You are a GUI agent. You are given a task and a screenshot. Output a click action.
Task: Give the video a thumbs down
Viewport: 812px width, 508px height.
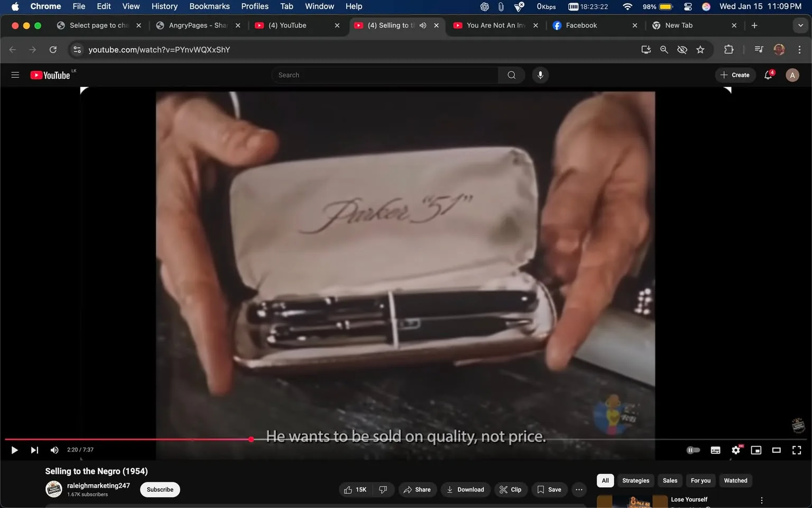pyautogui.click(x=383, y=489)
